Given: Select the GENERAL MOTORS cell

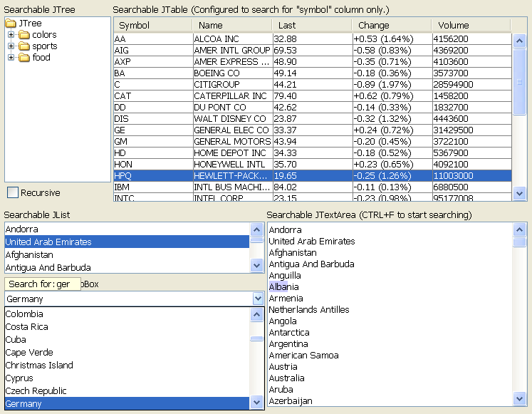Looking at the screenshot, I should click(233, 141).
